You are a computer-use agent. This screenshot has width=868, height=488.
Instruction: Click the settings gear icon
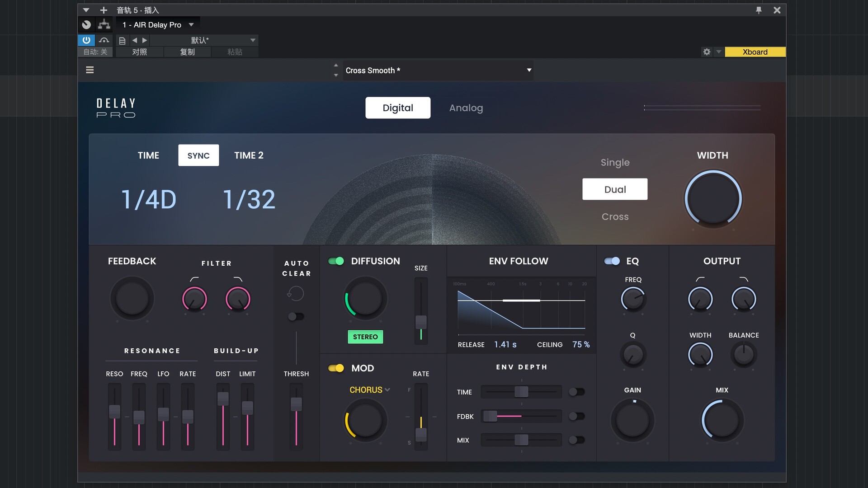[x=707, y=52]
